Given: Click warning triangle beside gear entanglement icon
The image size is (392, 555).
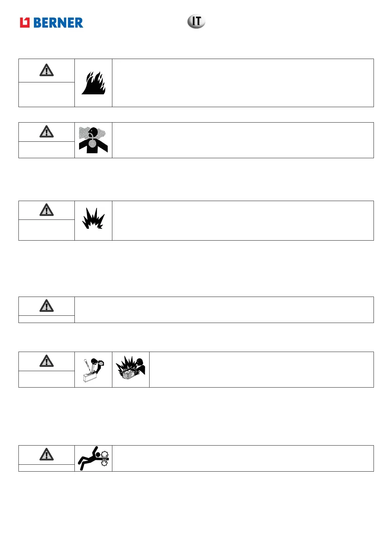Looking at the screenshot, I should click(x=46, y=454).
